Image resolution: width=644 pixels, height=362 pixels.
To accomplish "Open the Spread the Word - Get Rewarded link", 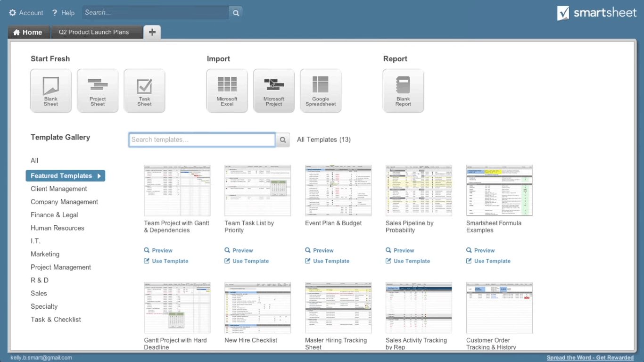I will click(x=590, y=357).
